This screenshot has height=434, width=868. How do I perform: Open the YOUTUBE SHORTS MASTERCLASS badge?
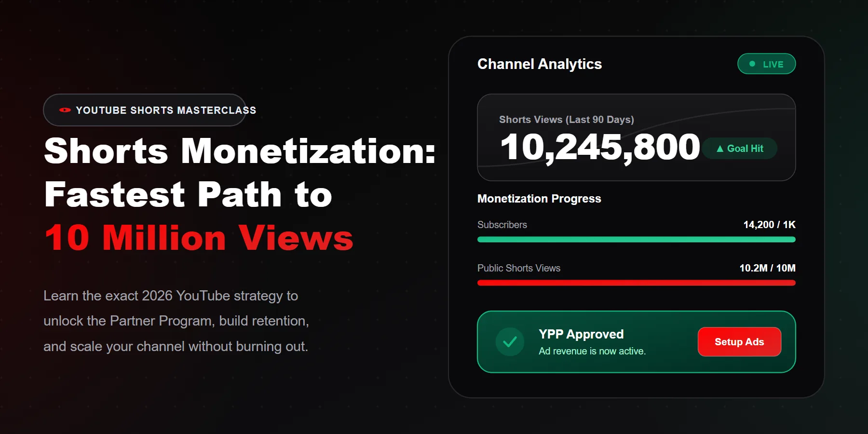click(145, 110)
